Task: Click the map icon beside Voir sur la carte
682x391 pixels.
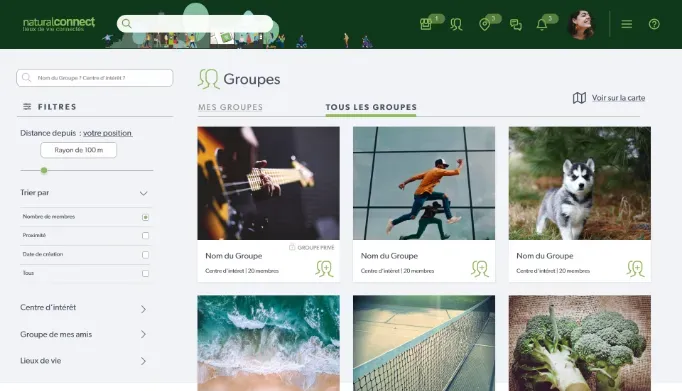Action: click(x=579, y=98)
